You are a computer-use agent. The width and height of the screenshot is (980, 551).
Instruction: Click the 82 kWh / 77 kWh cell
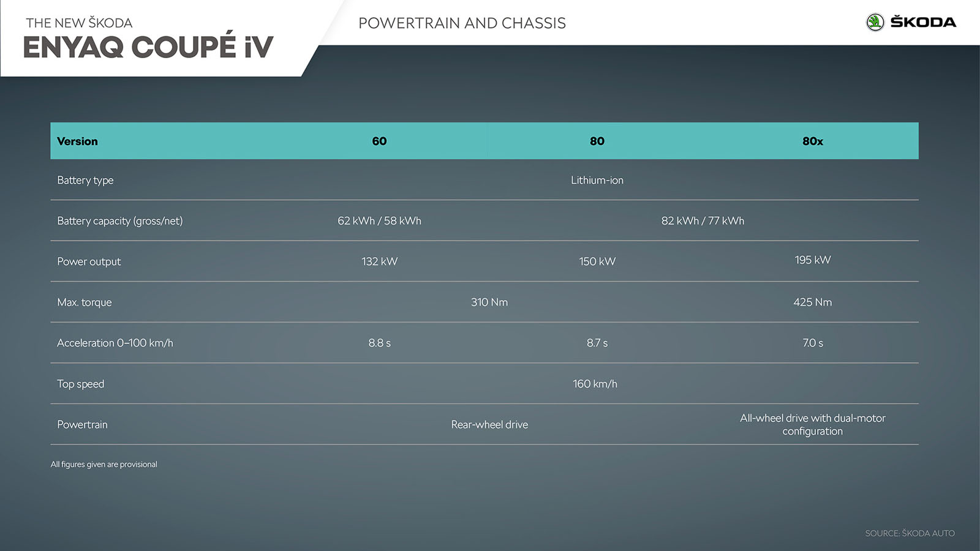coord(703,221)
